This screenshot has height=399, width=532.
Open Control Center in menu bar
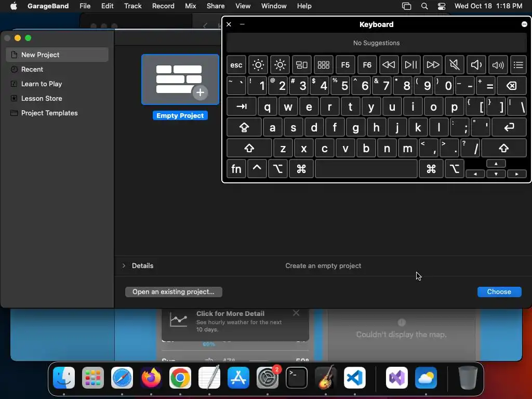point(442,6)
